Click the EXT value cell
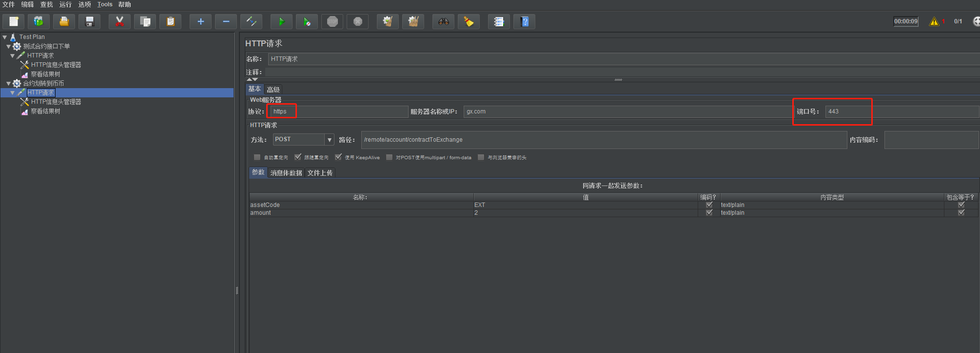Viewport: 980px width, 353px height. click(586, 205)
